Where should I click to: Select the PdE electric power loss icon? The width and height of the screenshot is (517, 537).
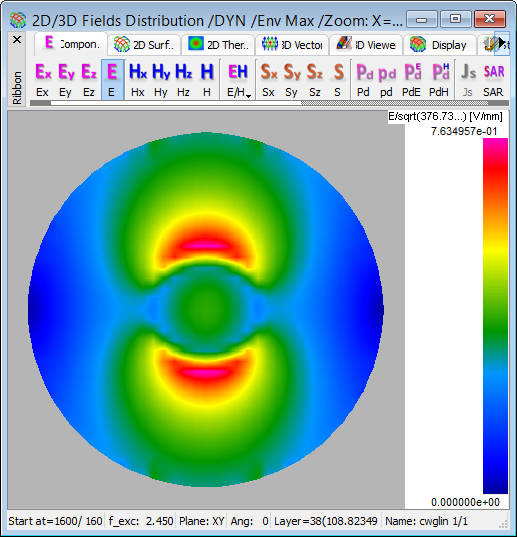point(412,80)
